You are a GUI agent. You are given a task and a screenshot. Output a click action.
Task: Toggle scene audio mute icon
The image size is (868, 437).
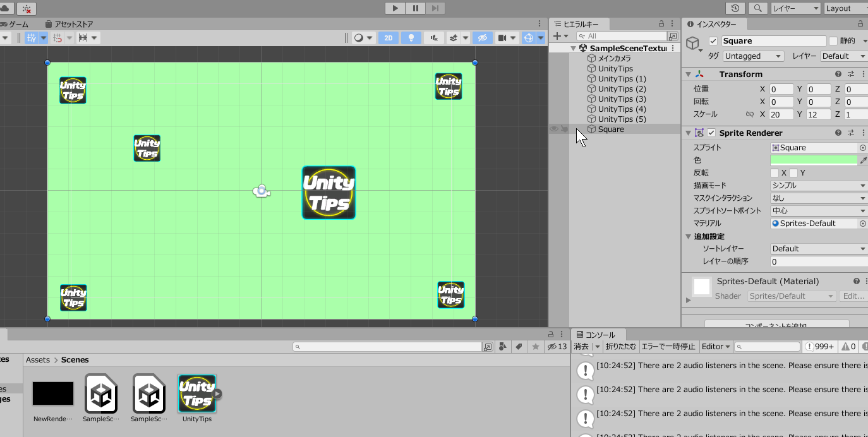tap(434, 38)
